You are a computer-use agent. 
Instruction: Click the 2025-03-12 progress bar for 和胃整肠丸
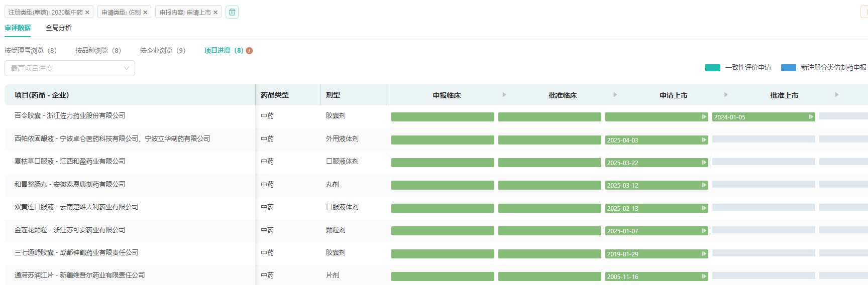pos(656,186)
